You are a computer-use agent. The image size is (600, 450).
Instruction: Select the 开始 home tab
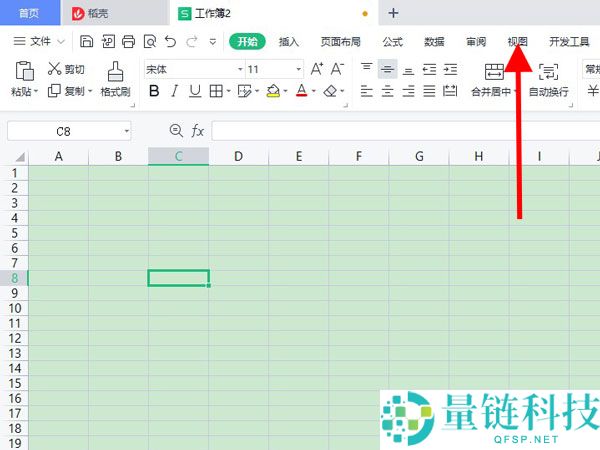pyautogui.click(x=247, y=41)
